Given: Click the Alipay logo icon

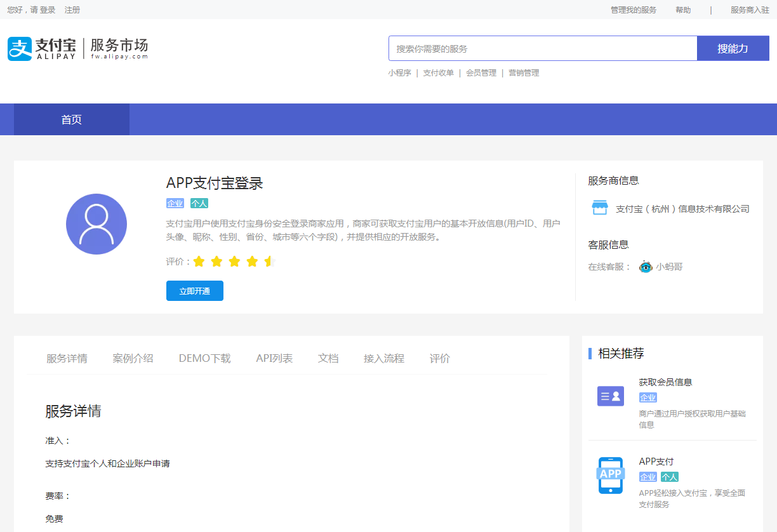Looking at the screenshot, I should click(x=20, y=49).
